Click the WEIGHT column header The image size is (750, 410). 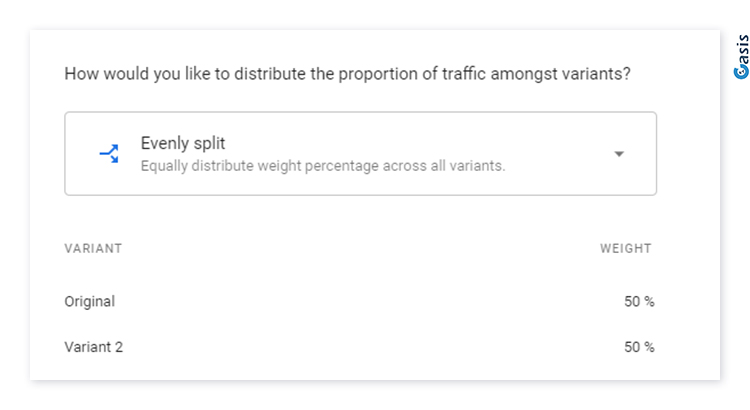(x=626, y=248)
